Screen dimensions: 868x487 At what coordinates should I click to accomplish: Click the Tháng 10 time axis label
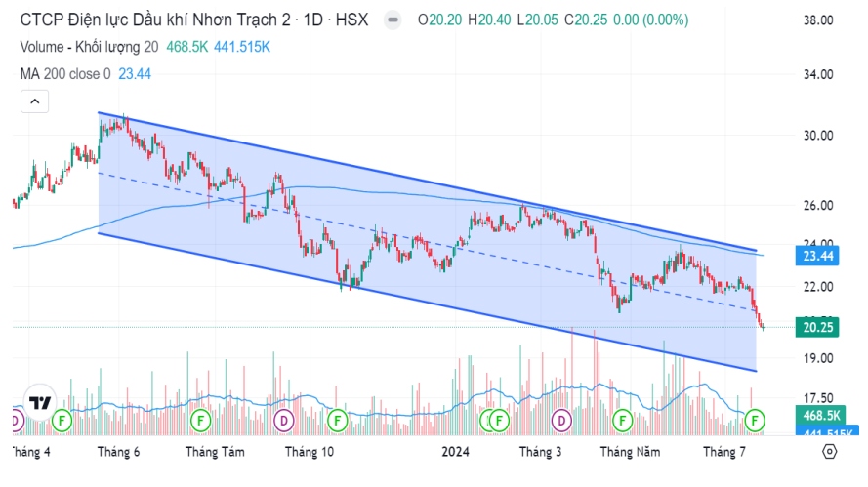310,452
